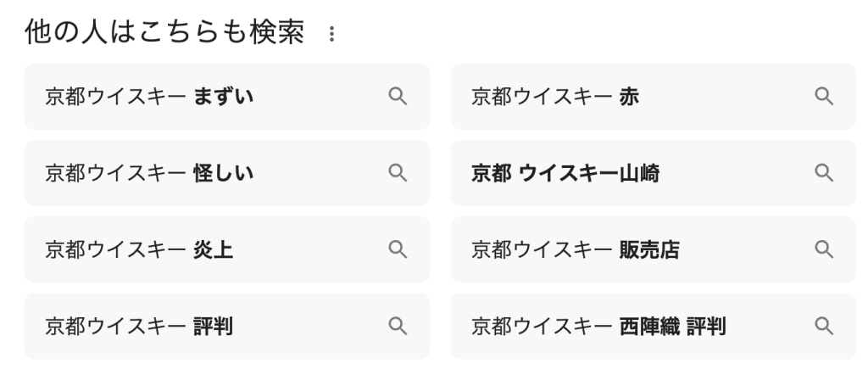
Task: Open related search 京都ウイスキー 炎上
Action: click(139, 249)
